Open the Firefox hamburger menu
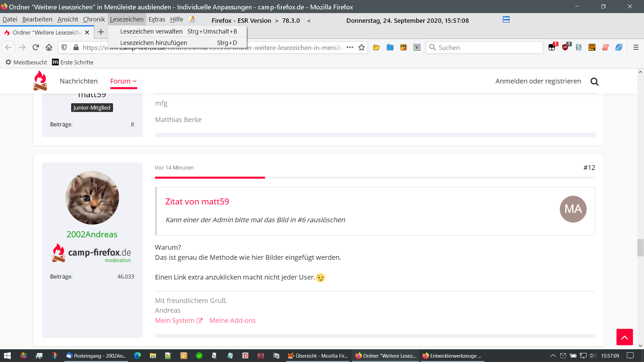 click(636, 48)
